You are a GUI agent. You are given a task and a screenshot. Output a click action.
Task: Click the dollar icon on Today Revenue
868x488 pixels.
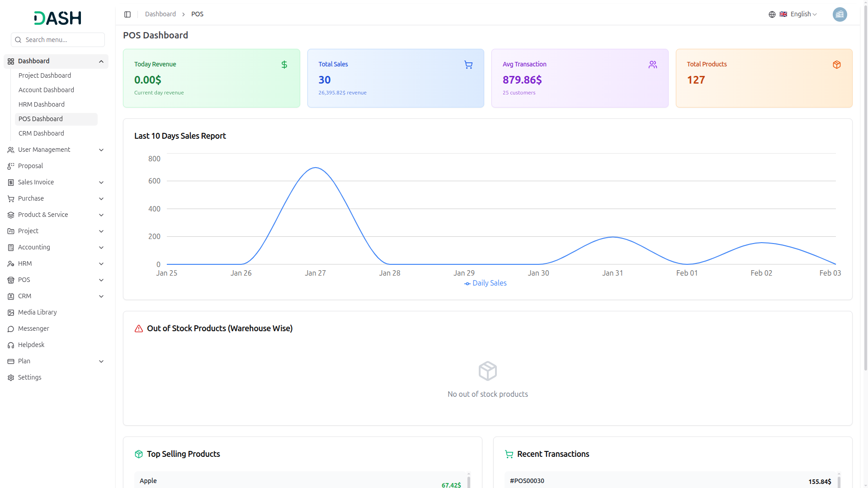click(284, 65)
